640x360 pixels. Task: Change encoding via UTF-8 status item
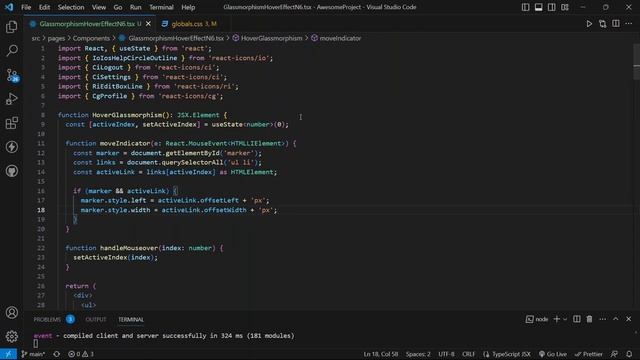point(447,354)
